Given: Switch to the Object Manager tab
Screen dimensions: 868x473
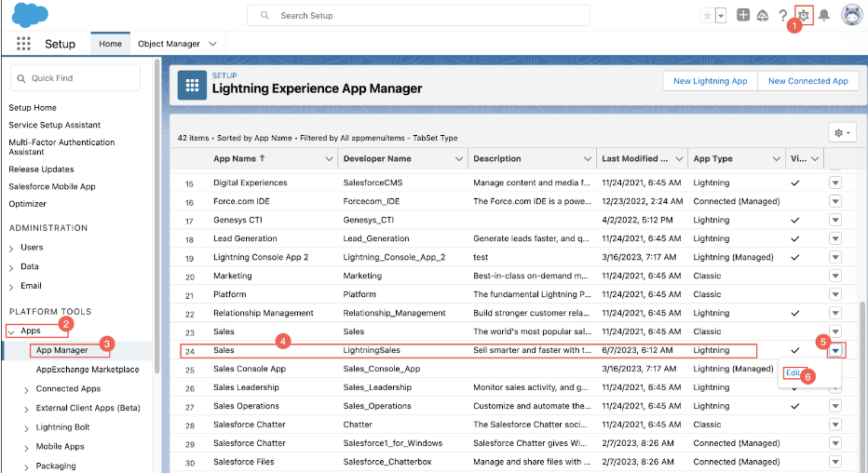Looking at the screenshot, I should [x=169, y=44].
